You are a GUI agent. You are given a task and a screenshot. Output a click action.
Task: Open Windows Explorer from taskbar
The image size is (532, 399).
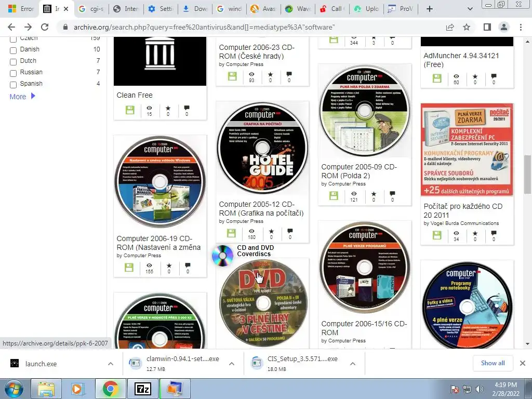click(x=46, y=389)
